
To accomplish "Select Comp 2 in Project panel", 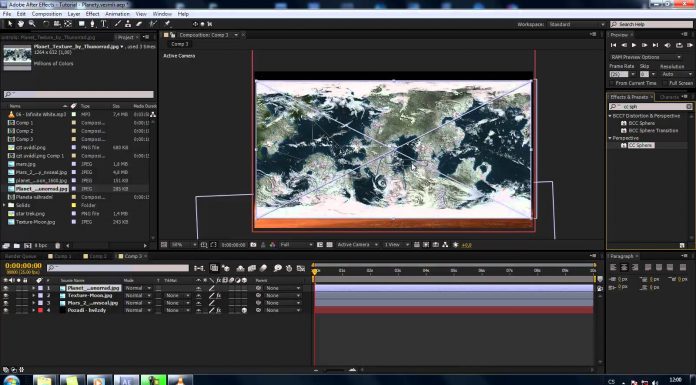I will [24, 131].
